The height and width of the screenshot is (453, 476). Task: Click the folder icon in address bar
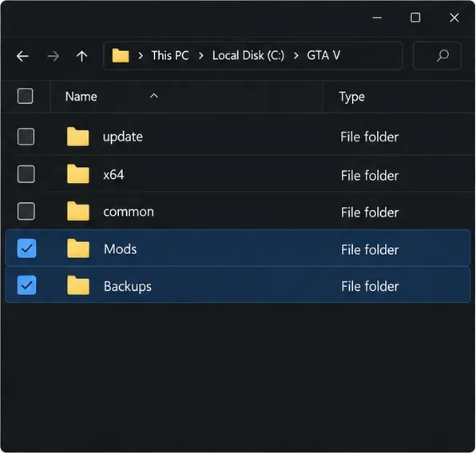click(121, 56)
